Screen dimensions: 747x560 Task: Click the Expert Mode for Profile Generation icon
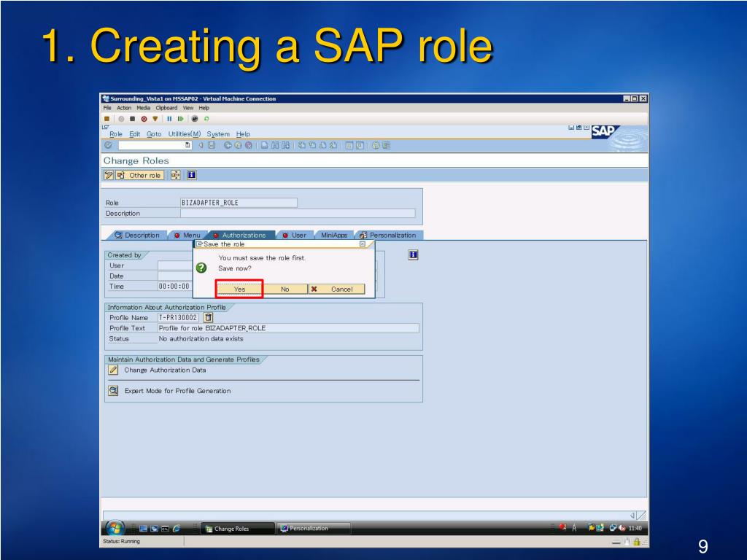tap(113, 391)
